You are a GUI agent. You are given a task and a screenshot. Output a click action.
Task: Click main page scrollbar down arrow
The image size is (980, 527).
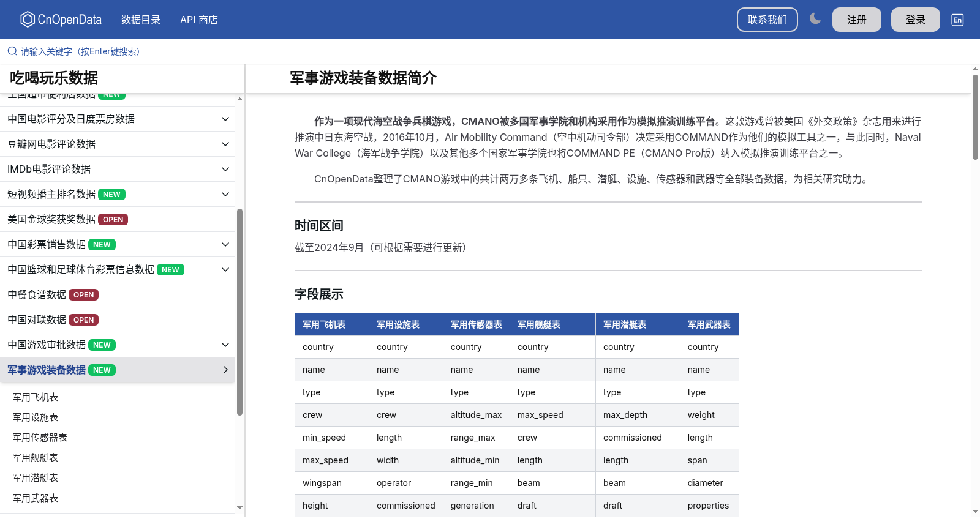(975, 511)
